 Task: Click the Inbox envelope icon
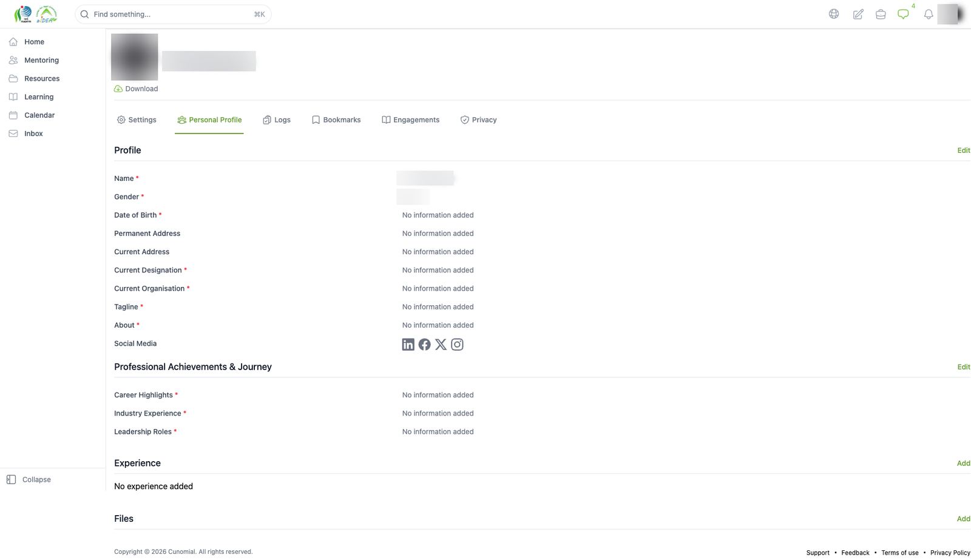[13, 133]
